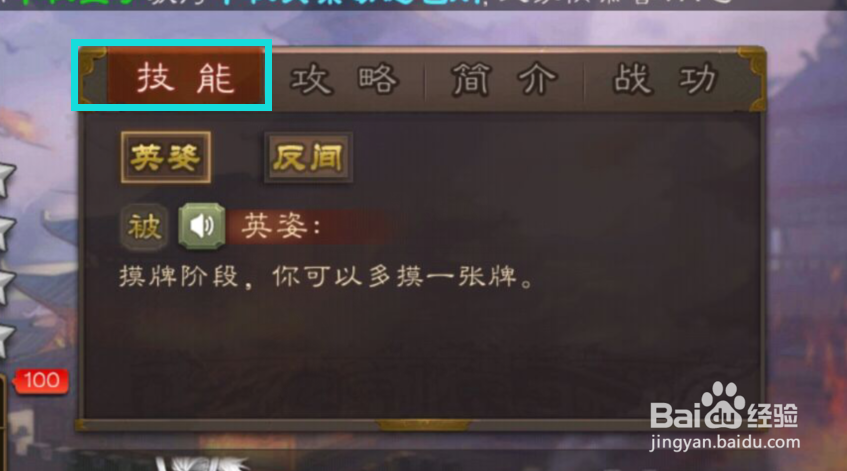This screenshot has width=847, height=471.
Task: Select the topmost star on left edge
Action: coord(5,178)
